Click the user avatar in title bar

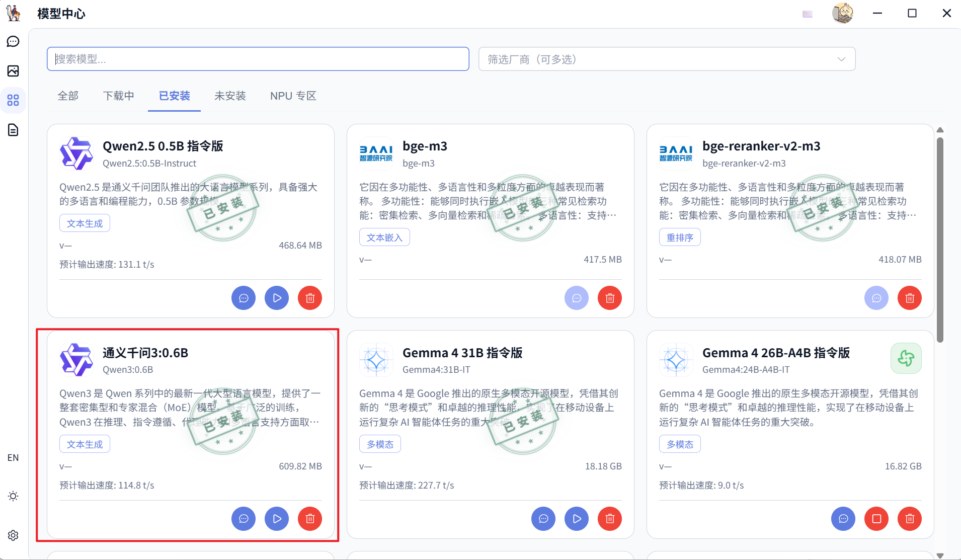pyautogui.click(x=843, y=13)
